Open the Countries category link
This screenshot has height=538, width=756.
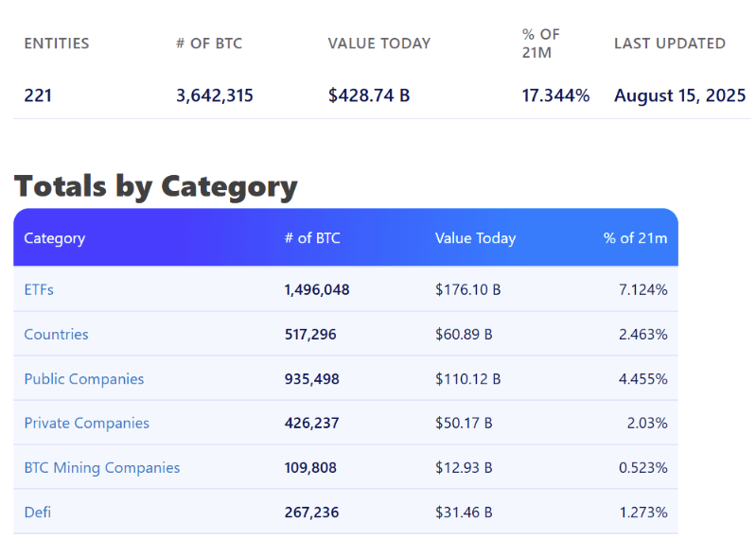pyautogui.click(x=56, y=334)
